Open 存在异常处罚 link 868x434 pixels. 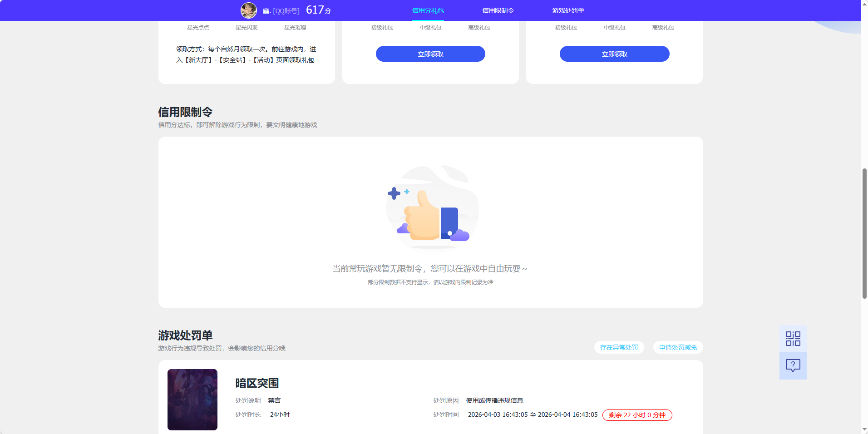click(619, 347)
